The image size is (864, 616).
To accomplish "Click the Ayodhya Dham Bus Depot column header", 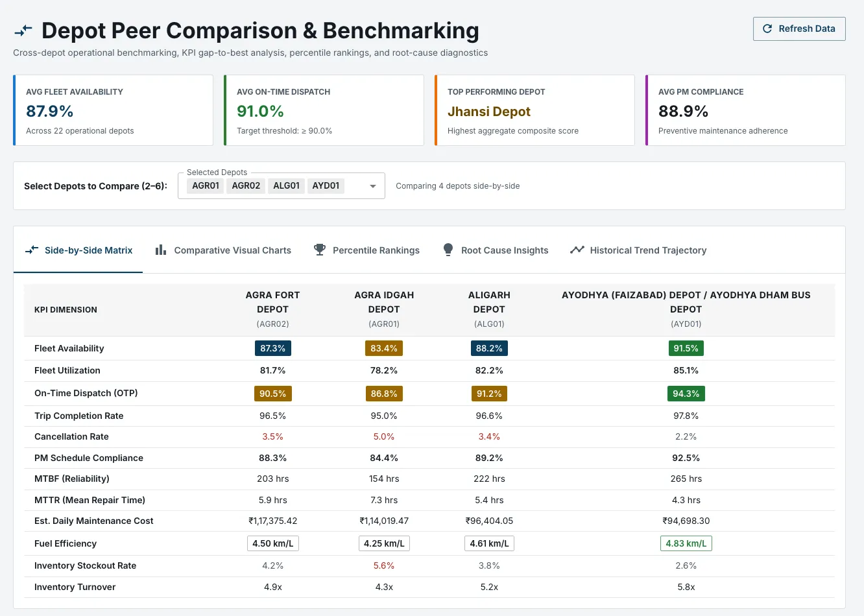I will [x=686, y=309].
